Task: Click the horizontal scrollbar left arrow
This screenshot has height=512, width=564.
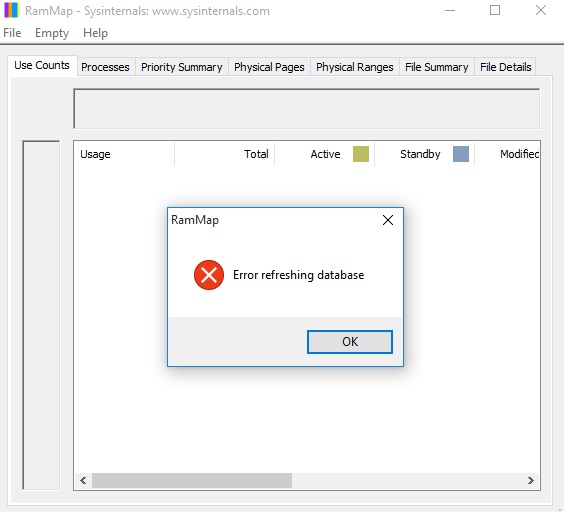Action: [x=83, y=481]
